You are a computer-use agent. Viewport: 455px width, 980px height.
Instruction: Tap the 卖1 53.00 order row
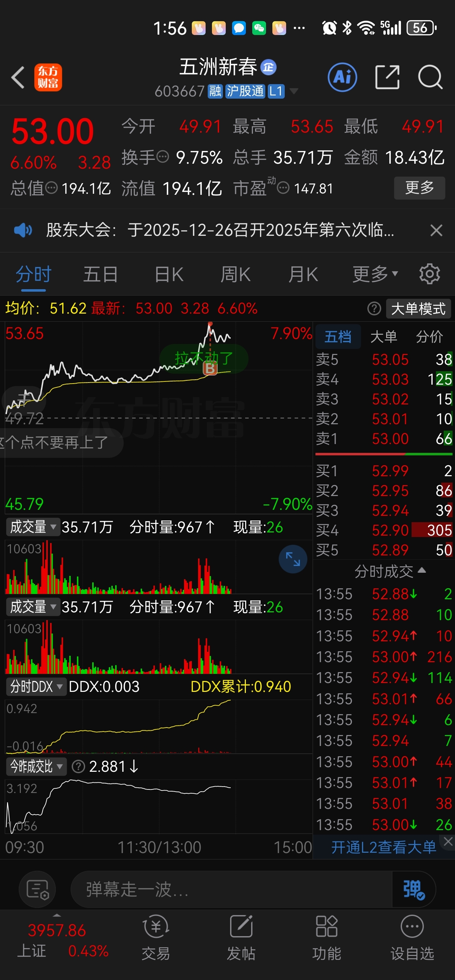coord(384,439)
